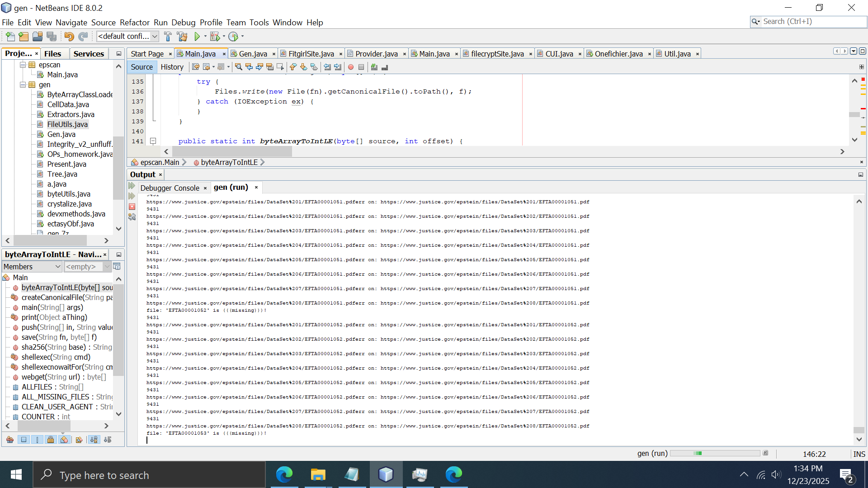
Task: Toggle Show Non-Public Members lock filter
Action: [x=51, y=440]
